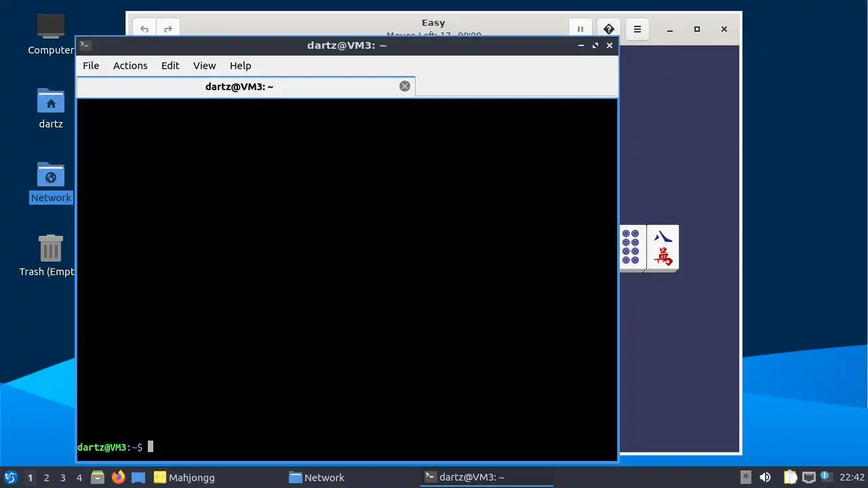Open the network connection tray icon

pos(808,477)
